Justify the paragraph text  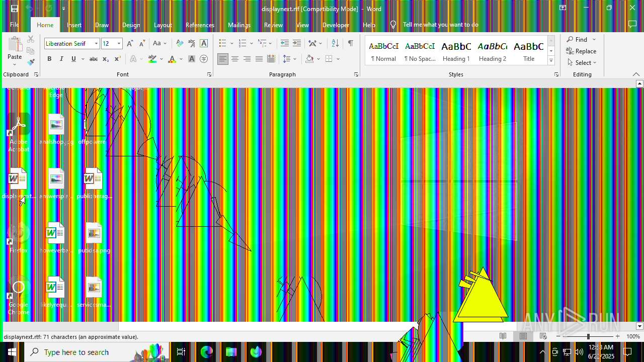[x=259, y=59]
